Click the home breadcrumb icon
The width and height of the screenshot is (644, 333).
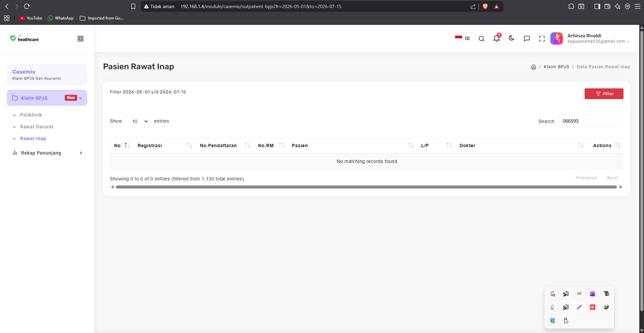(x=534, y=67)
